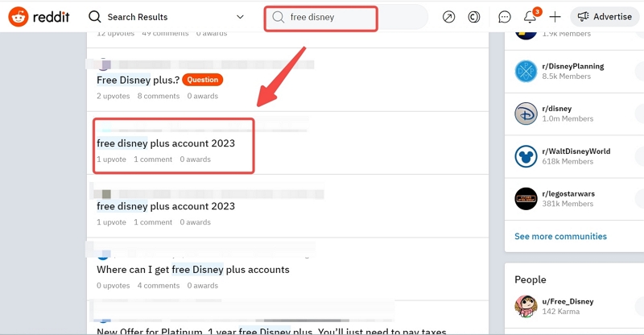Click the Advertise button
Viewport: 644px width, 335px height.
click(x=605, y=17)
